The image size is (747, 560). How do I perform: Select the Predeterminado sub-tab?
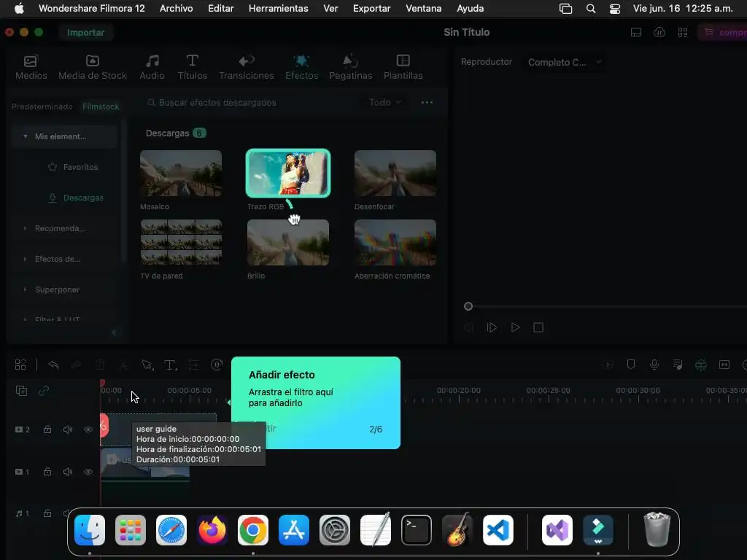click(x=42, y=106)
